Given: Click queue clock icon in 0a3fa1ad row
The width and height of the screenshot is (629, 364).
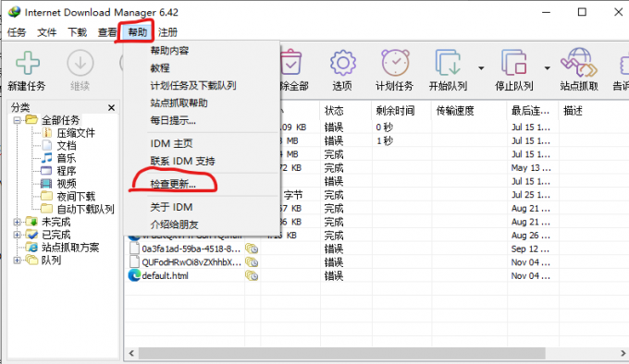Looking at the screenshot, I should (x=252, y=249).
